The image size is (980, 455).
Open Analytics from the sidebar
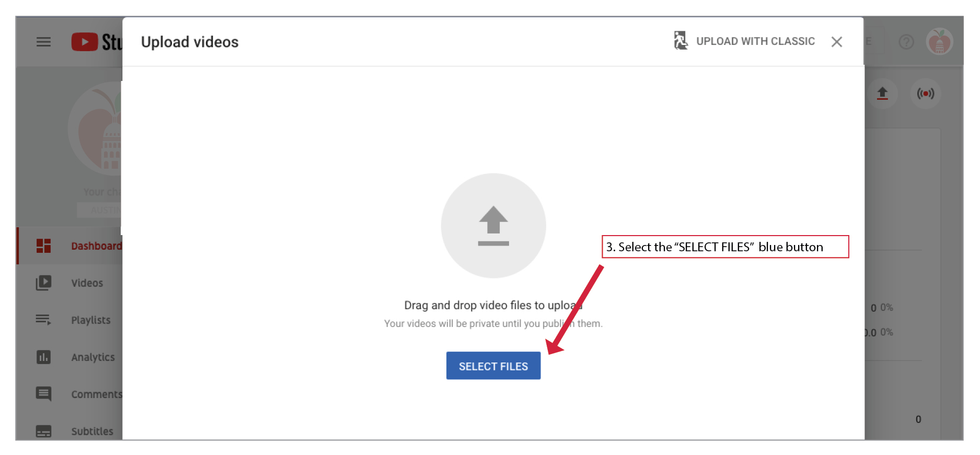pos(93,357)
